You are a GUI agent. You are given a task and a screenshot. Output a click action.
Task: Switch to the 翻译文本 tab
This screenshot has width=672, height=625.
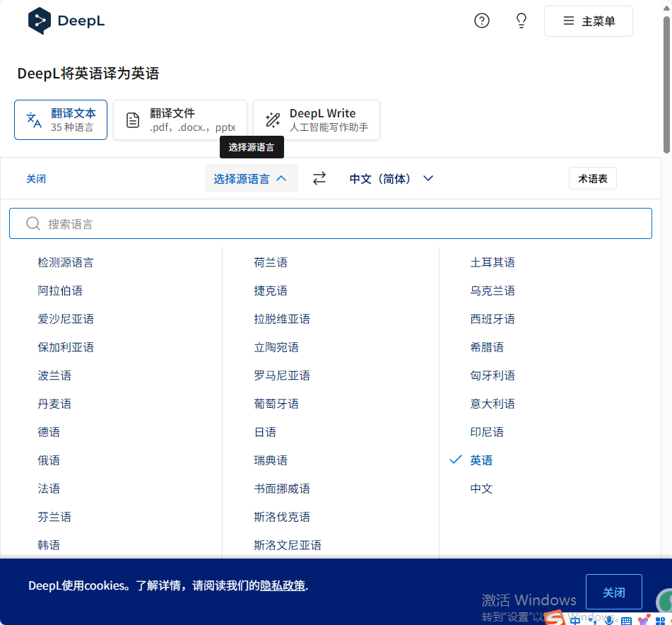pyautogui.click(x=61, y=120)
